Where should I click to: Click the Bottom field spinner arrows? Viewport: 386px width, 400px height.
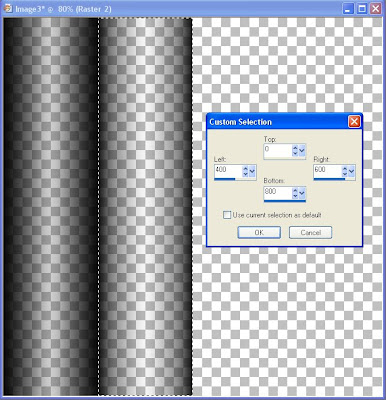coord(295,193)
